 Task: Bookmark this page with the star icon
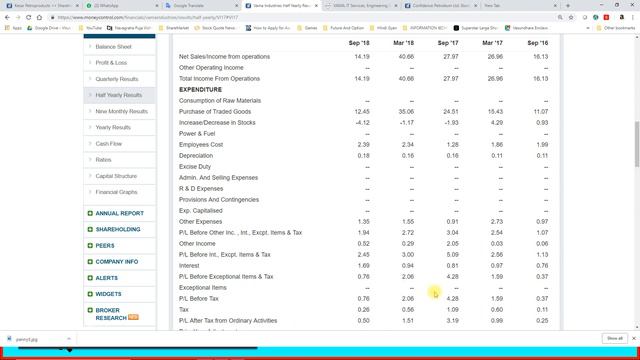click(571, 18)
